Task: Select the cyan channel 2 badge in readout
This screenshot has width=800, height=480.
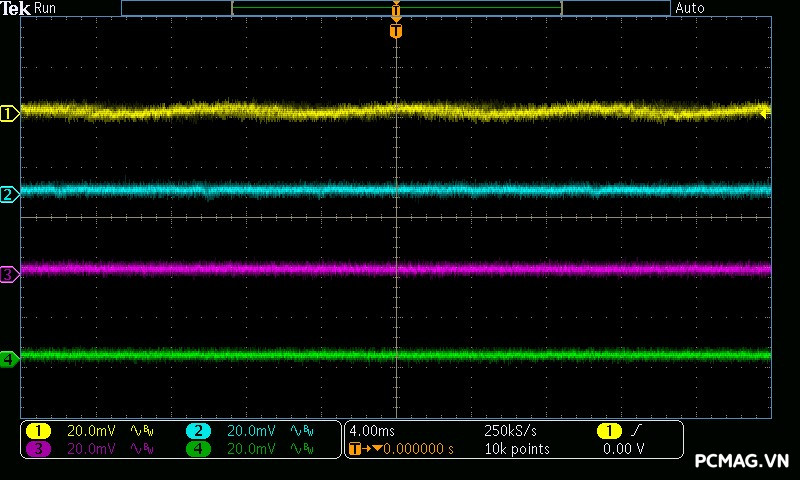Action: pyautogui.click(x=199, y=431)
